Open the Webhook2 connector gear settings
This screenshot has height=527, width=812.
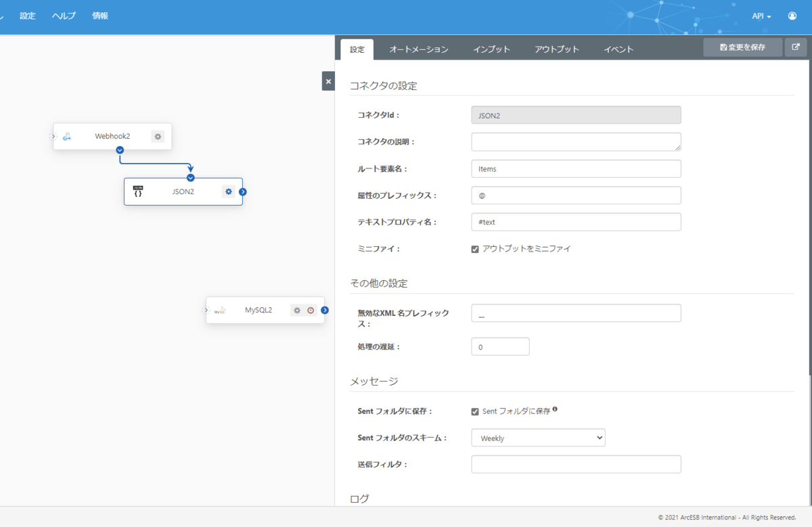click(x=158, y=137)
